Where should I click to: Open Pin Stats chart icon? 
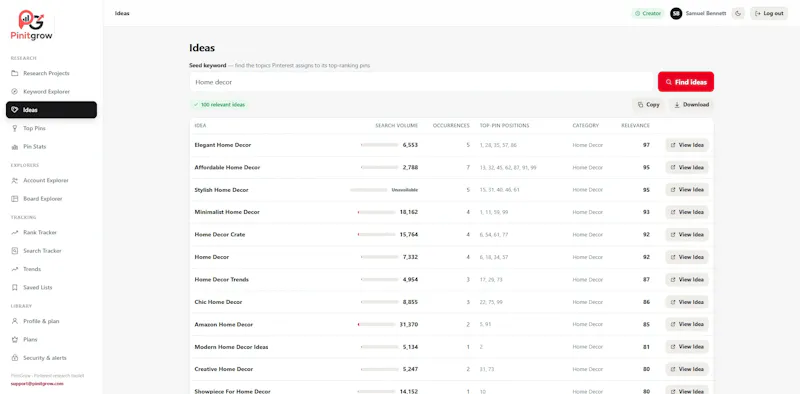(14, 146)
